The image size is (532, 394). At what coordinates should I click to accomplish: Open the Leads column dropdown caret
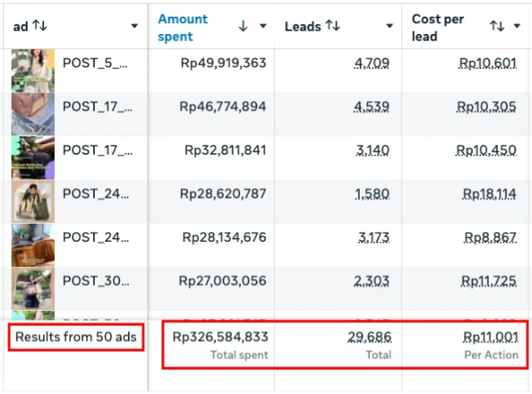tap(391, 27)
